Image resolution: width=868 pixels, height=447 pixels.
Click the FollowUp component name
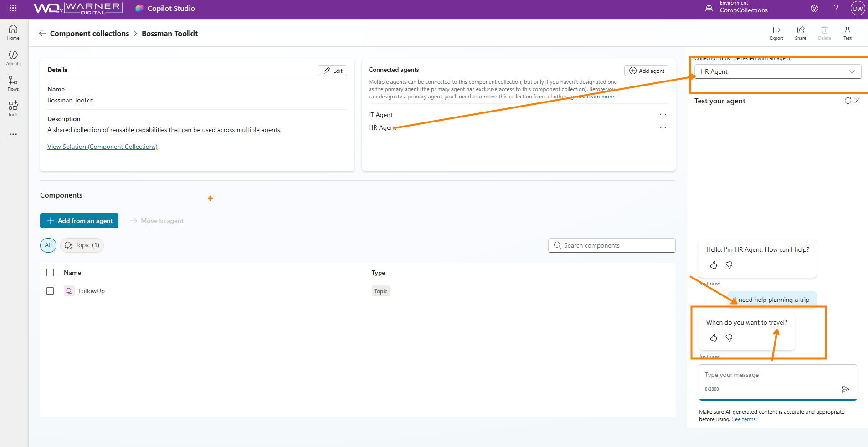(92, 291)
